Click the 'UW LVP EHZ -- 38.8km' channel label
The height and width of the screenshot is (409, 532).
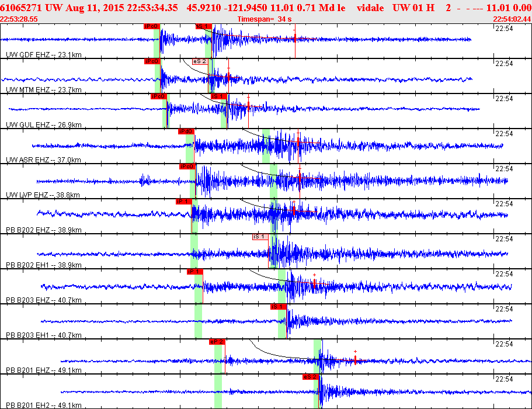[43, 195]
